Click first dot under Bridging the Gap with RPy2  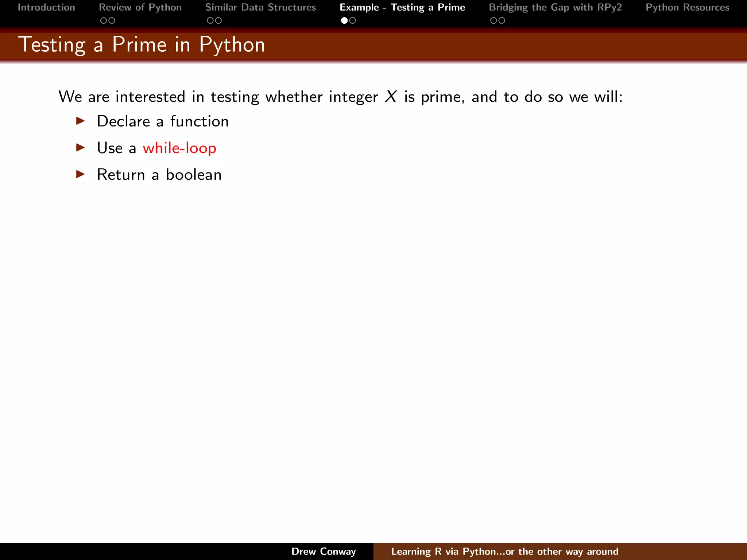tap(494, 21)
